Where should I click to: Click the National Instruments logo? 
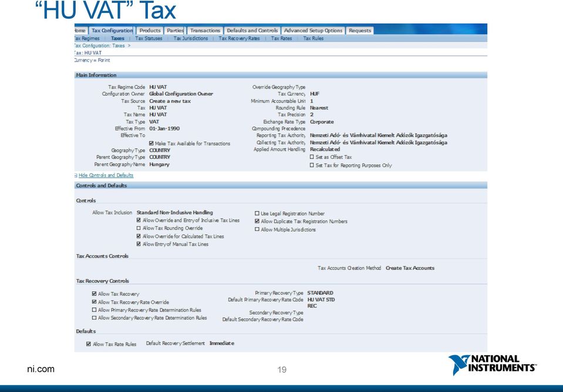492,364
